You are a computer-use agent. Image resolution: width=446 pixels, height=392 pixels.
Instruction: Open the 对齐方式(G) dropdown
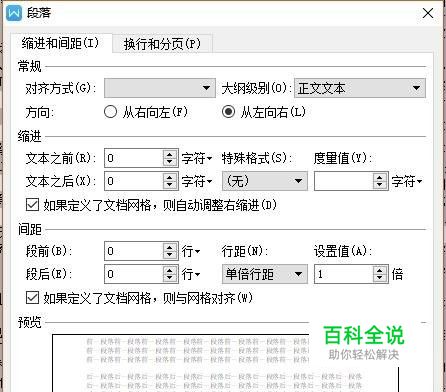pyautogui.click(x=160, y=88)
